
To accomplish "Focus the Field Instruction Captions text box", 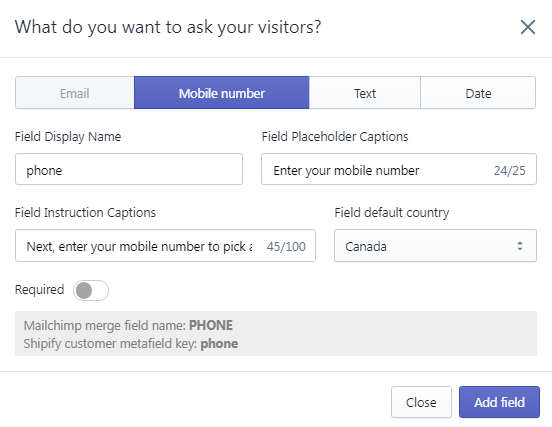I will tap(165, 246).
